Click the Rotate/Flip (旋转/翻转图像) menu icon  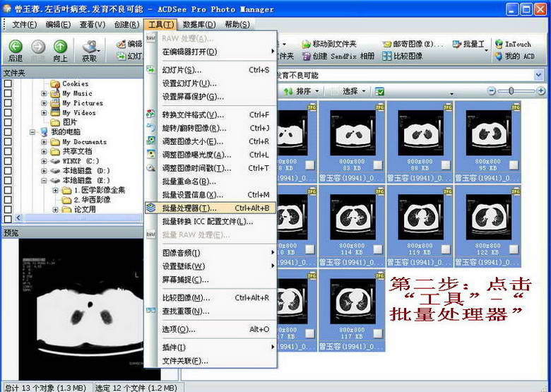coord(150,127)
